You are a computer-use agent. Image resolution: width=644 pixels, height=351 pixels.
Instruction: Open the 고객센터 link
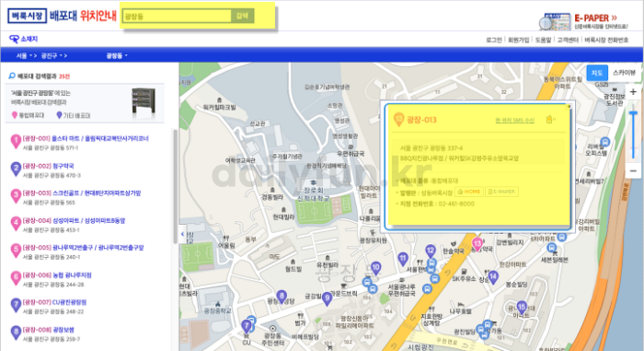(568, 40)
